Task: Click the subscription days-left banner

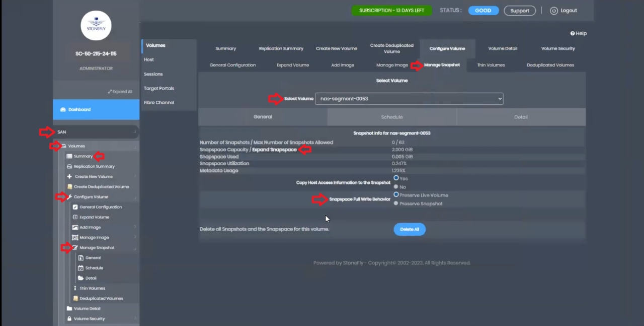Action: tap(391, 10)
